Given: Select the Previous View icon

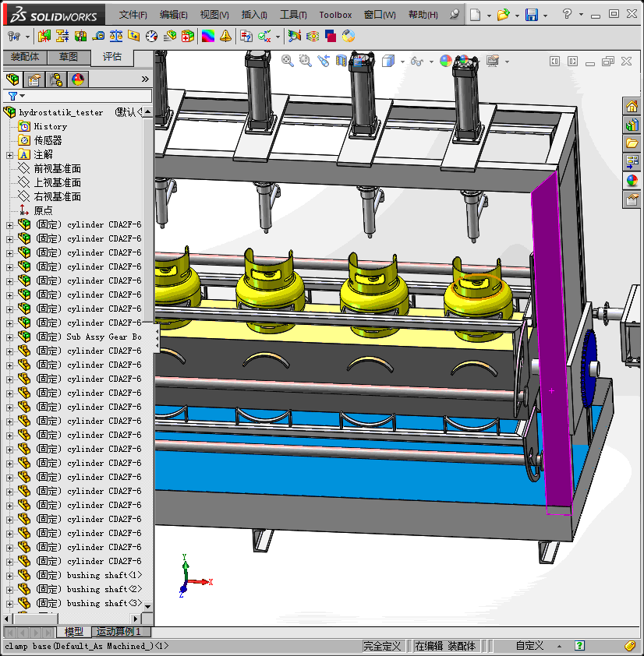Looking at the screenshot, I should click(324, 61).
